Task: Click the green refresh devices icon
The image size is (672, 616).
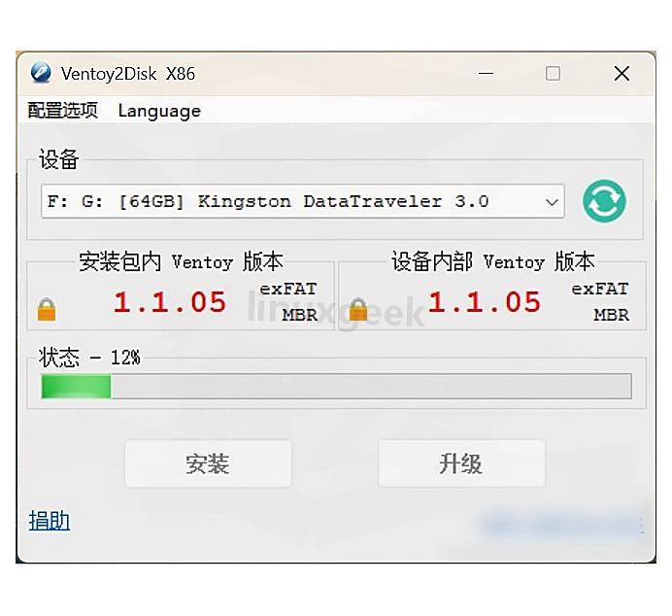Action: (604, 201)
